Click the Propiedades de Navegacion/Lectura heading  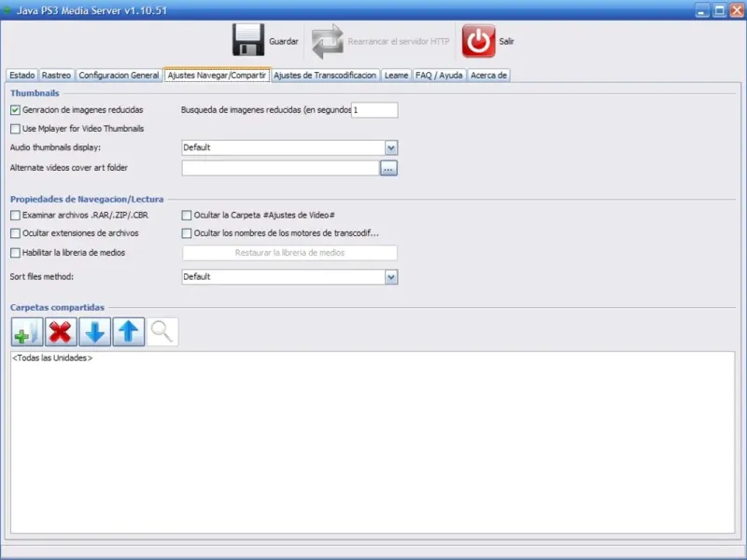pyautogui.click(x=87, y=200)
